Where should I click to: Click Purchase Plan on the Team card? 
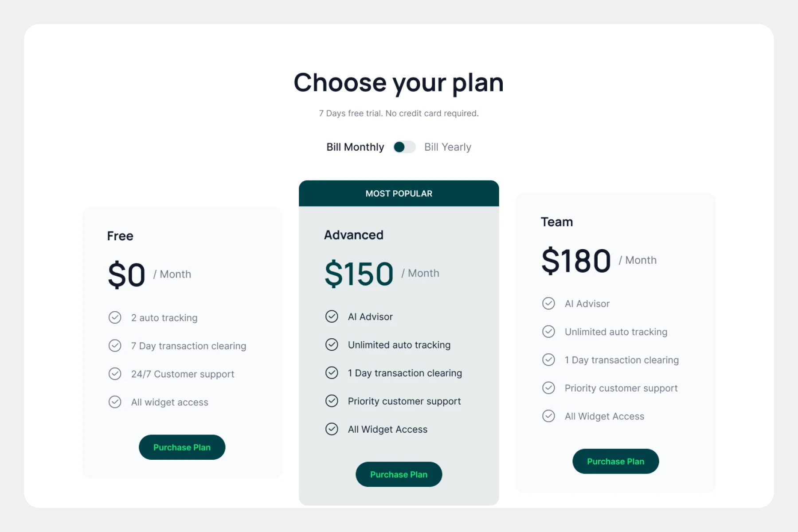[x=615, y=462]
